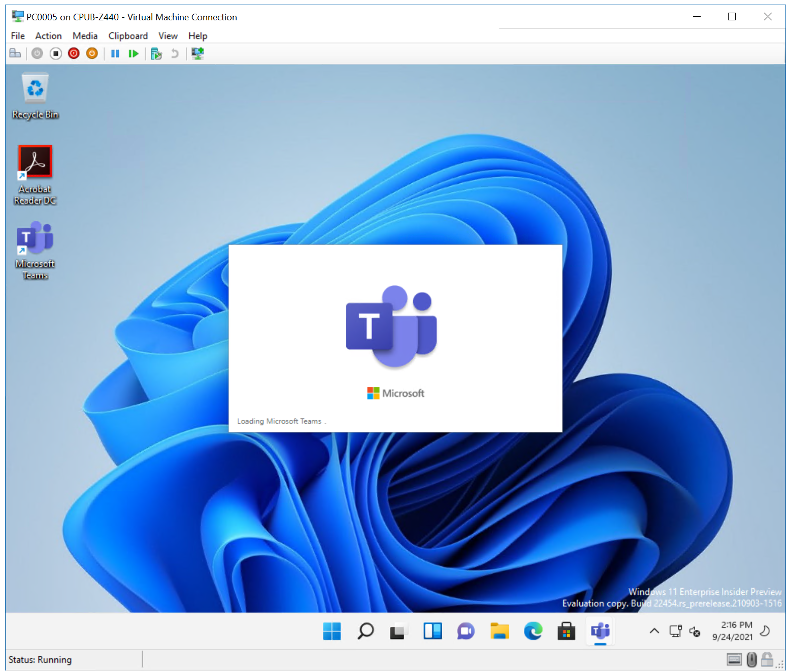
Task: Open the Windows 11 Start button
Action: point(332,631)
